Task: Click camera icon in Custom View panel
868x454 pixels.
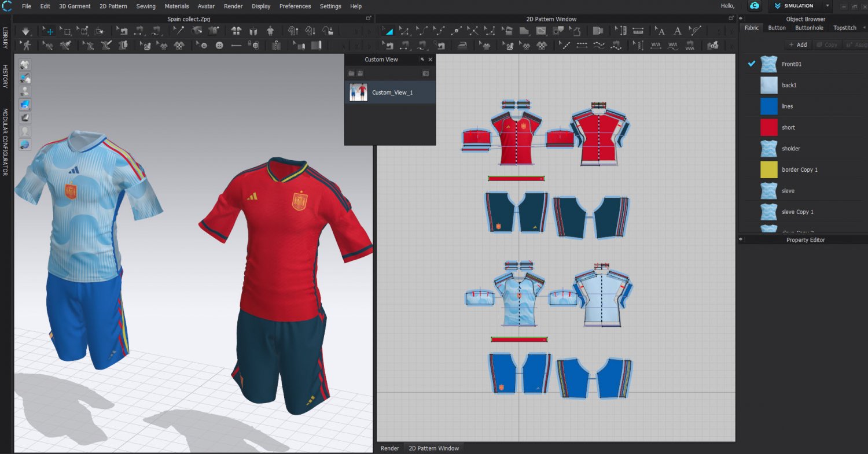Action: tap(426, 73)
